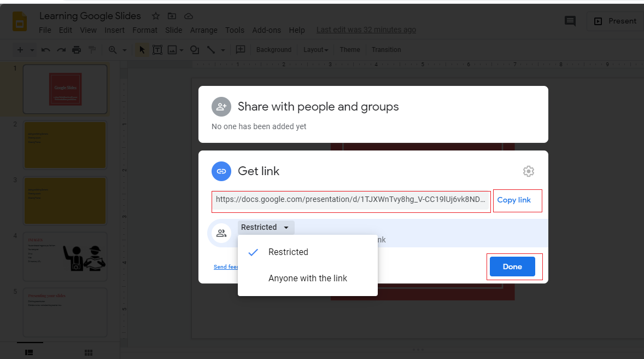Click the add comment toolbar icon
Image resolution: width=644 pixels, height=359 pixels.
pos(240,50)
